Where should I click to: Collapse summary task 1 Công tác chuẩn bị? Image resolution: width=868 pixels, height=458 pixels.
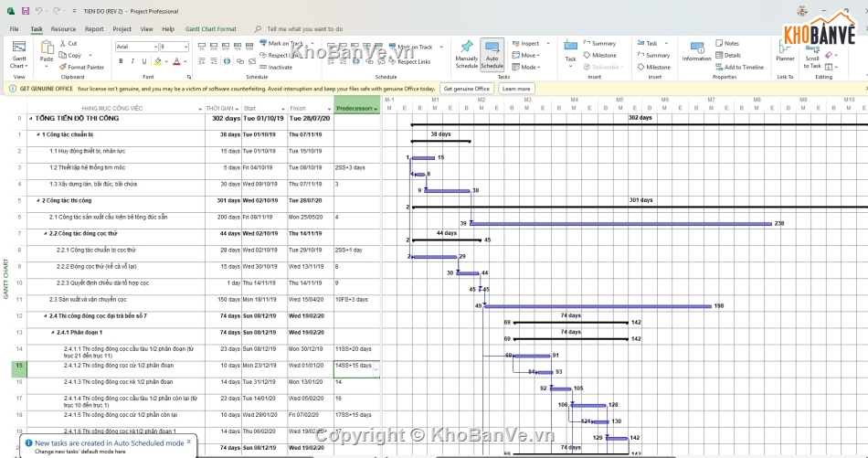tap(38, 134)
